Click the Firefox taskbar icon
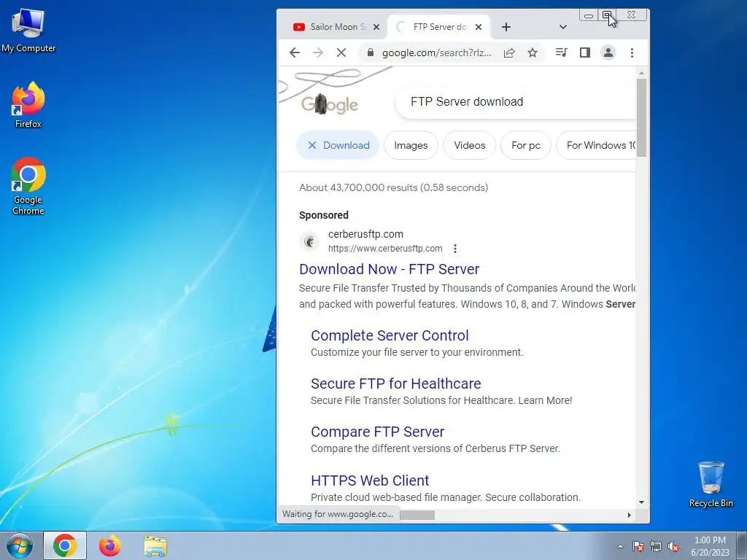Viewport: 747px width, 560px height. tap(109, 545)
